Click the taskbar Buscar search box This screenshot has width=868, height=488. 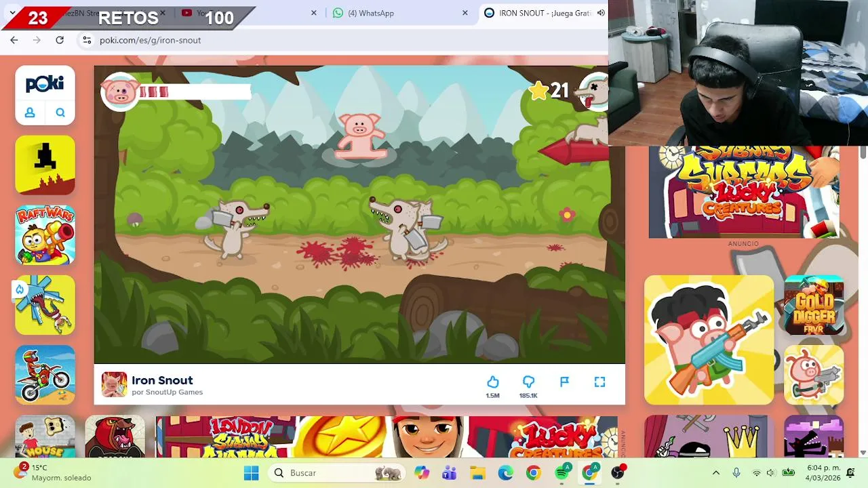pos(336,472)
